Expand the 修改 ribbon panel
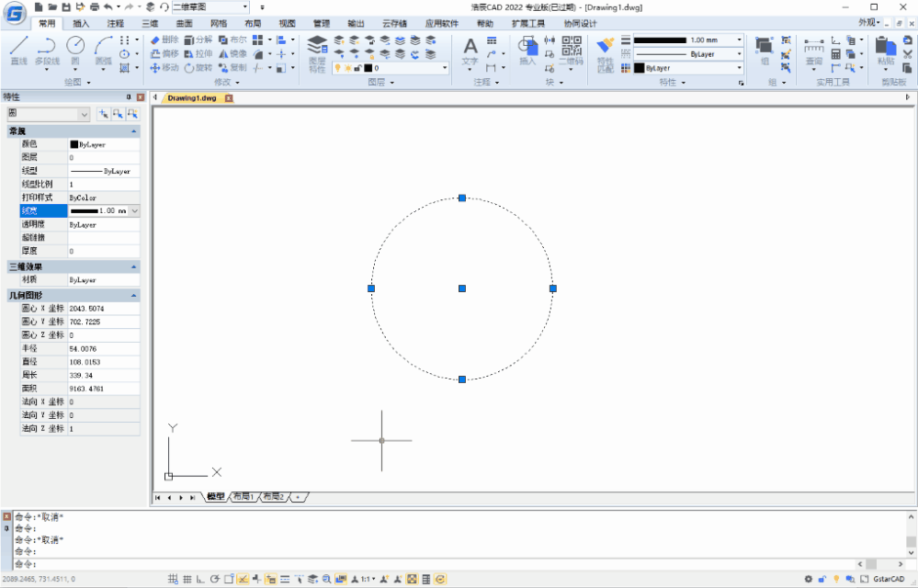918x588 pixels. (x=227, y=83)
